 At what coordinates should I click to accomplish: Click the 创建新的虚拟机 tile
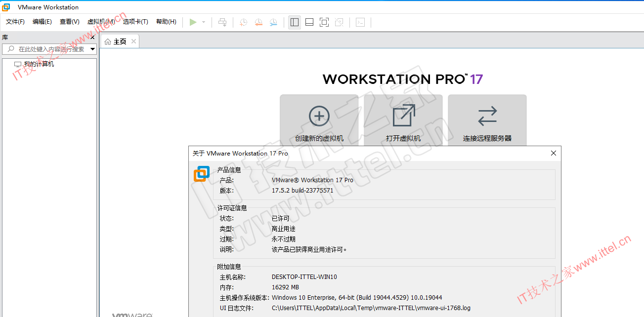pyautogui.click(x=319, y=120)
